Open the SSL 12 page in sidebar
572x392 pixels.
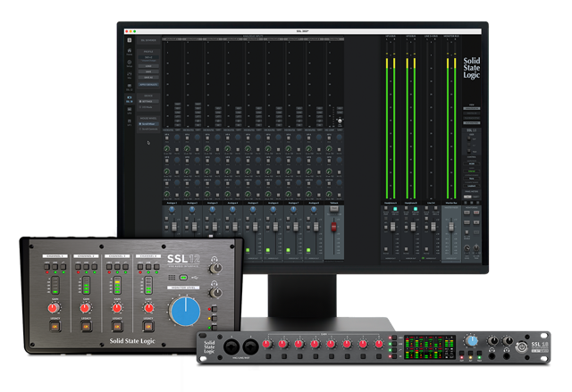[x=130, y=88]
